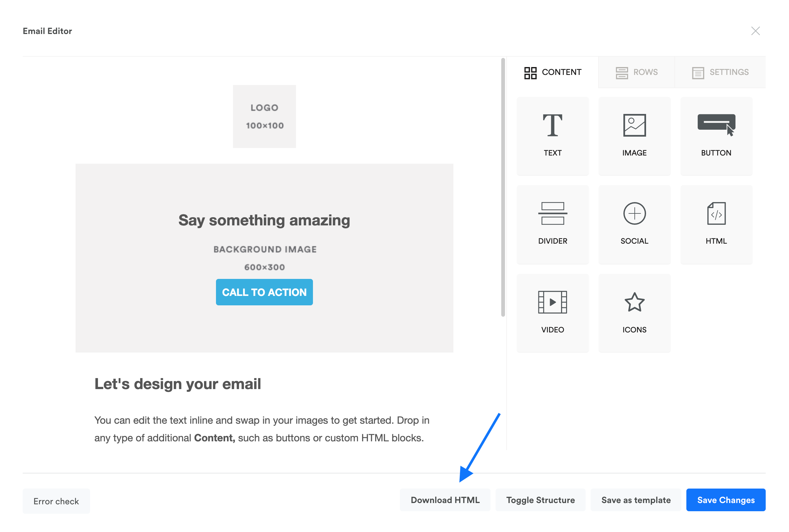Switch to the Rows tab

(x=636, y=72)
